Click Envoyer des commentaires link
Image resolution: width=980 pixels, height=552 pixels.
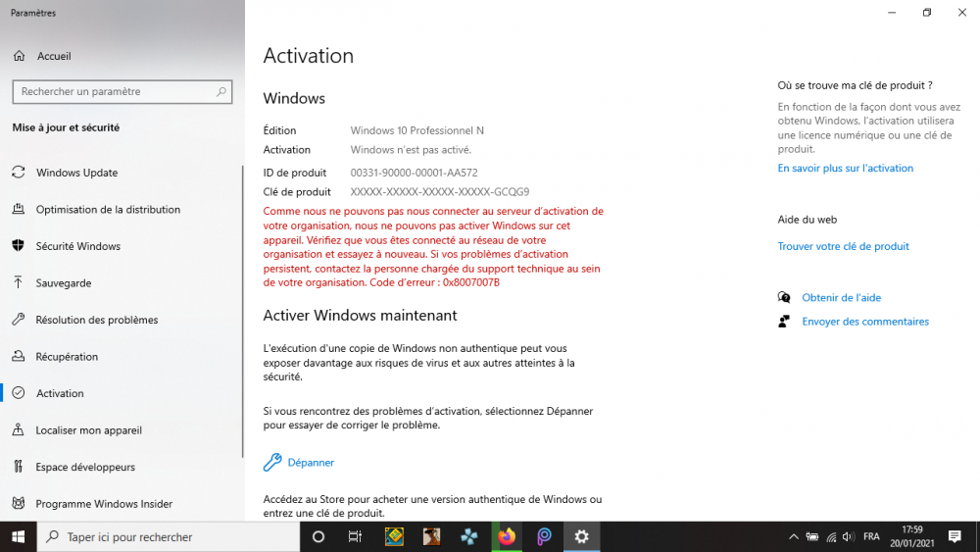click(865, 322)
